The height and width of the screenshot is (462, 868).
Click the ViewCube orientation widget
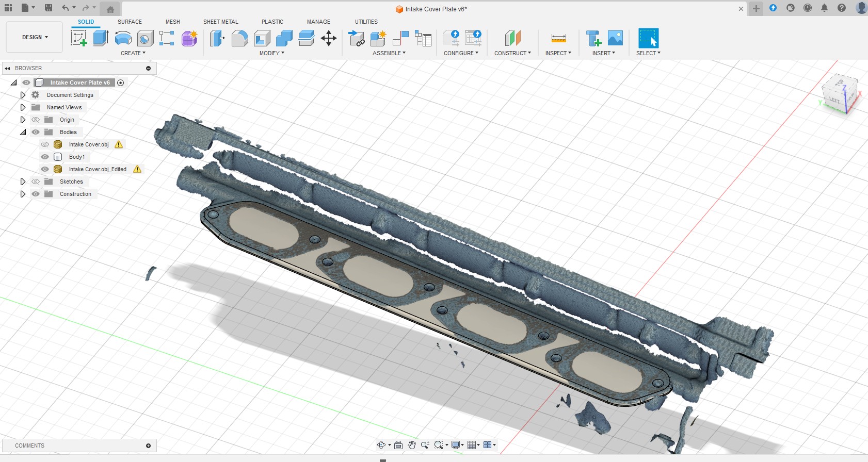(x=839, y=93)
